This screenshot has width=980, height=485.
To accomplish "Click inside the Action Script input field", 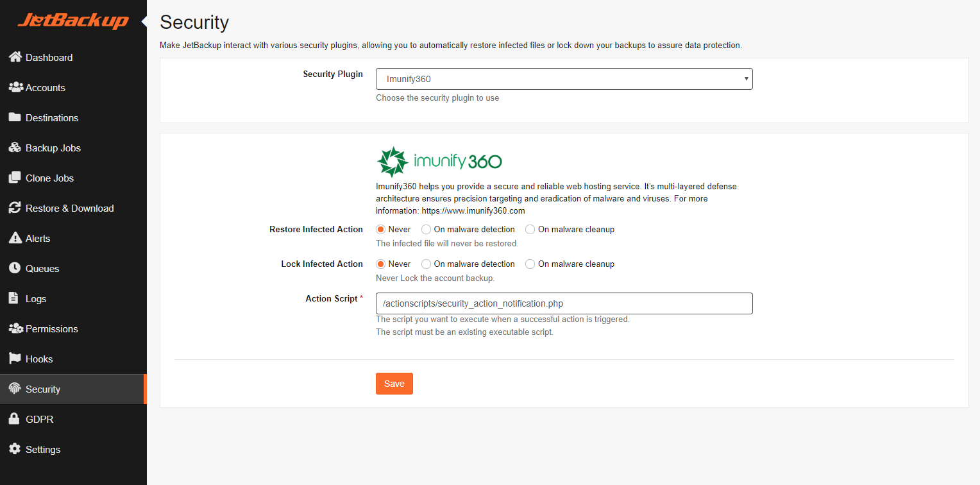I will click(x=564, y=303).
